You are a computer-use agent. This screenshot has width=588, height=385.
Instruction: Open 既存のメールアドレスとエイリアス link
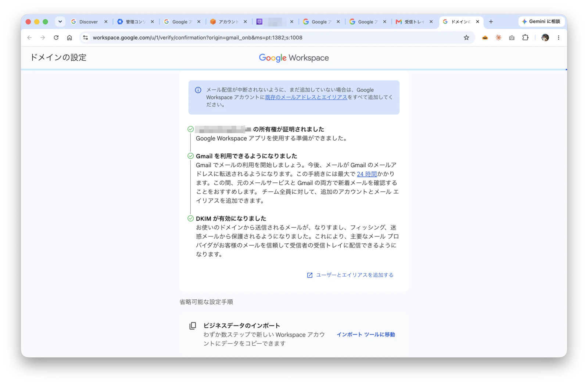(306, 97)
